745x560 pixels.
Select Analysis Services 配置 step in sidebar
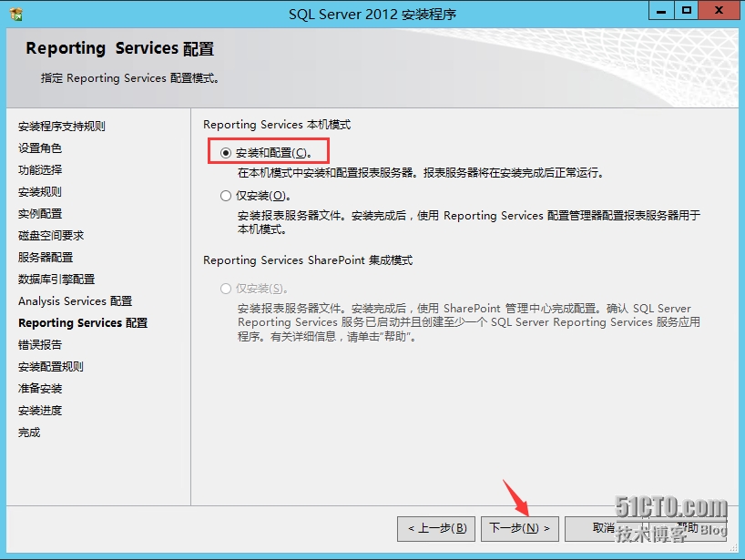75,301
